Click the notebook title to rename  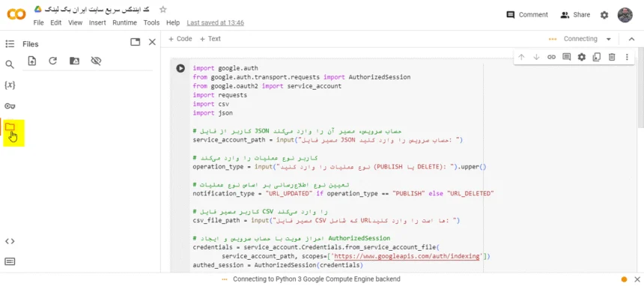click(97, 9)
